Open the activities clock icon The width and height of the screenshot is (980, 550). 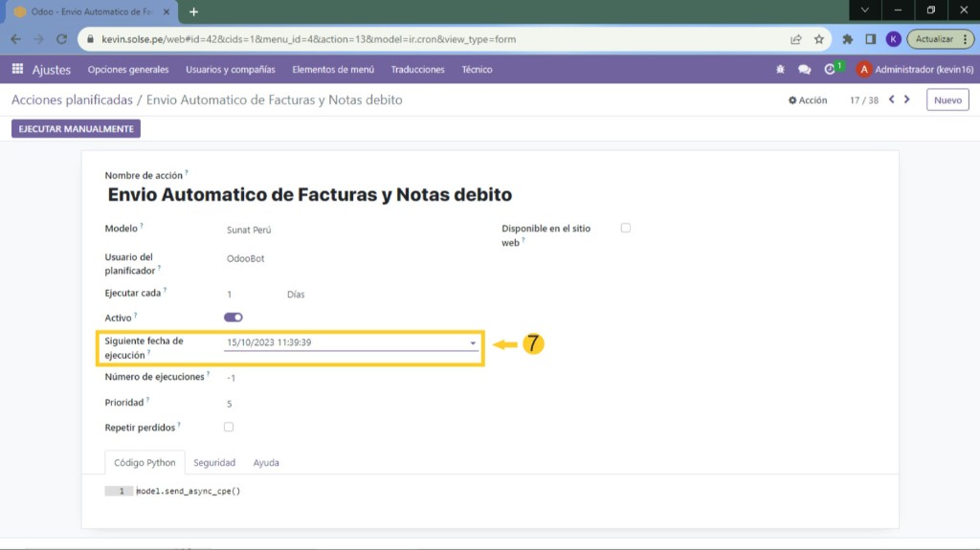831,70
